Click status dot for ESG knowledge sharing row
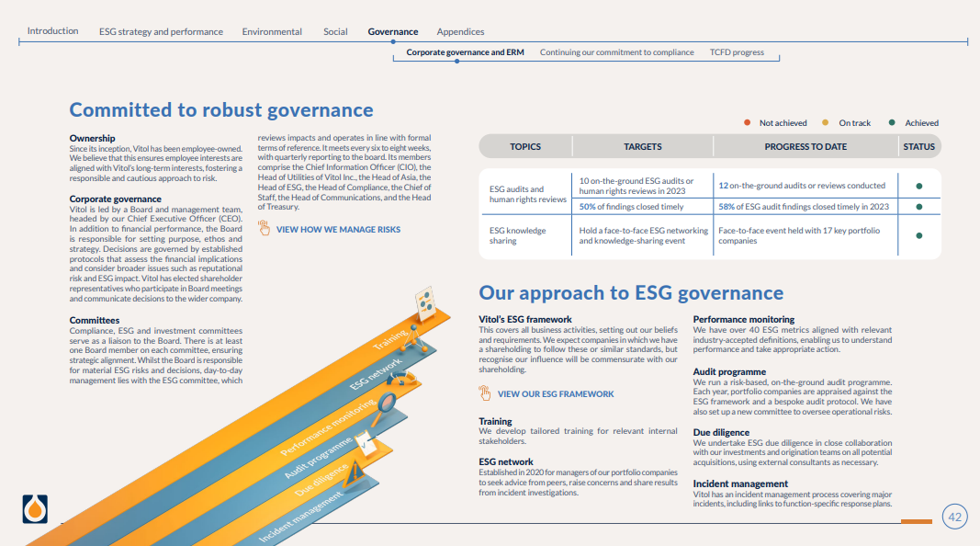Image resolution: width=980 pixels, height=546 pixels. [x=918, y=236]
